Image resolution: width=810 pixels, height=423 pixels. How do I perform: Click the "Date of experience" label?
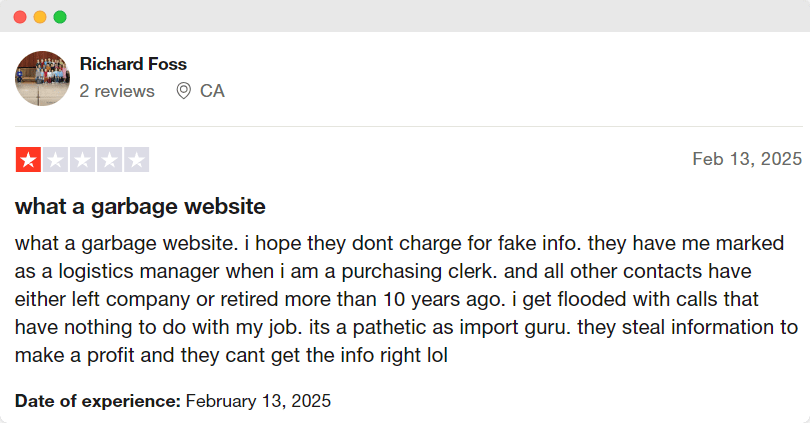(x=98, y=401)
